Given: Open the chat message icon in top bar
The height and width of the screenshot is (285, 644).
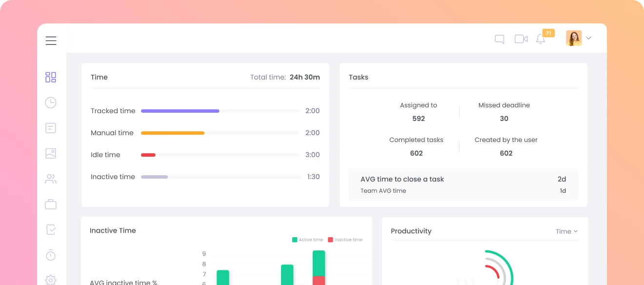Looking at the screenshot, I should pos(499,39).
